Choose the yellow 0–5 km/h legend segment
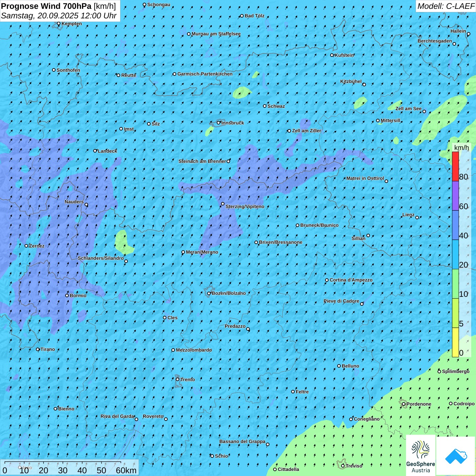 click(455, 342)
